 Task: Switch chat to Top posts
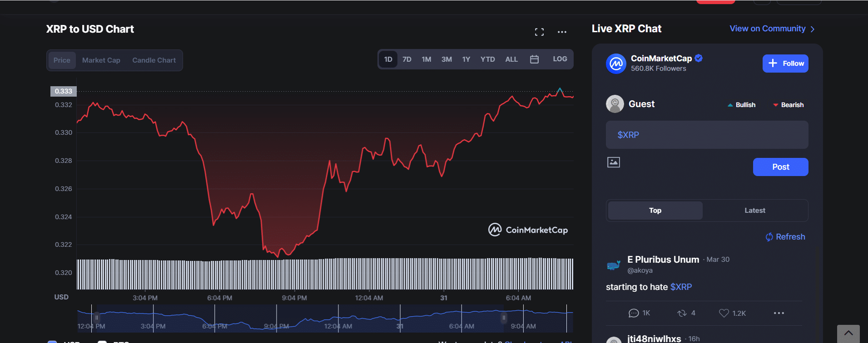655,211
